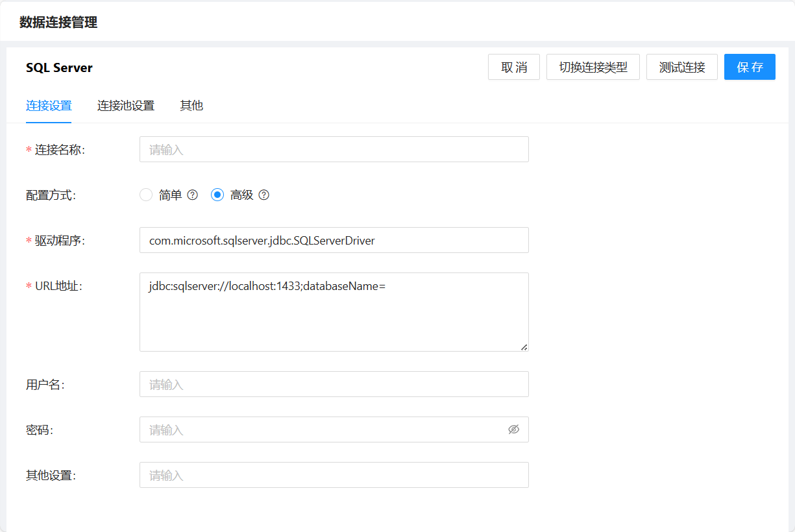
Task: Click 测试连接 to test the connection
Action: tap(681, 67)
